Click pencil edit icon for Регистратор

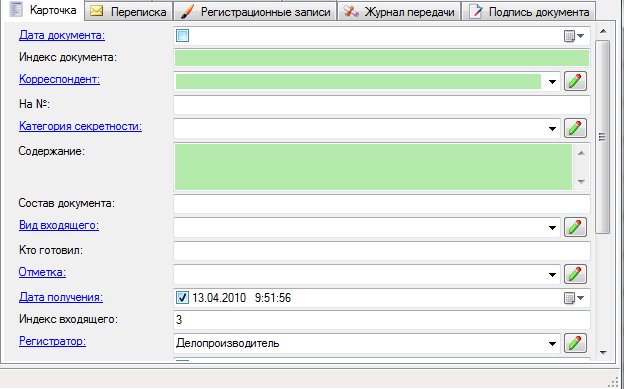(x=575, y=343)
